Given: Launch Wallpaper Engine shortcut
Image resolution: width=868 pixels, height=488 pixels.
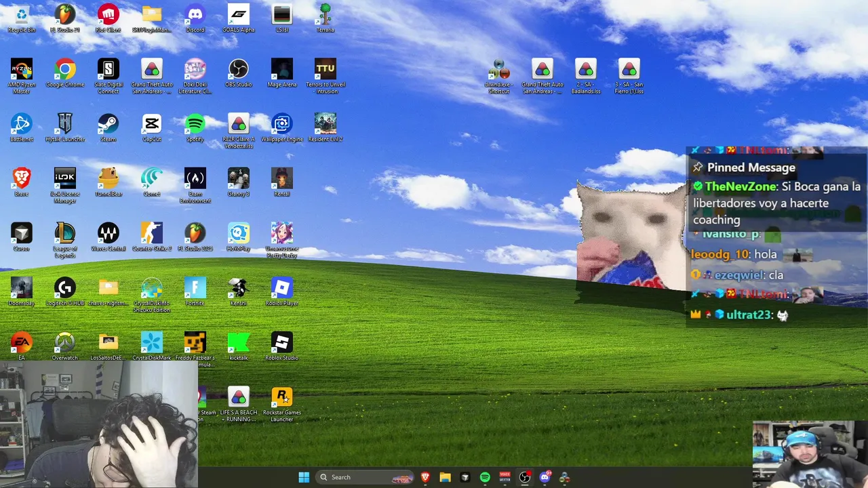Looking at the screenshot, I should tap(282, 128).
